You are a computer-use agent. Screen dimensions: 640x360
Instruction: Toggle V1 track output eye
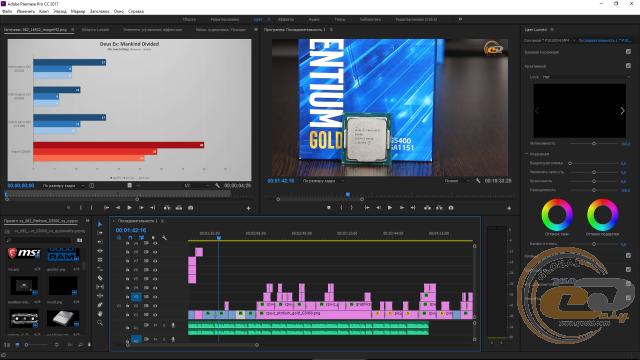pyautogui.click(x=155, y=315)
